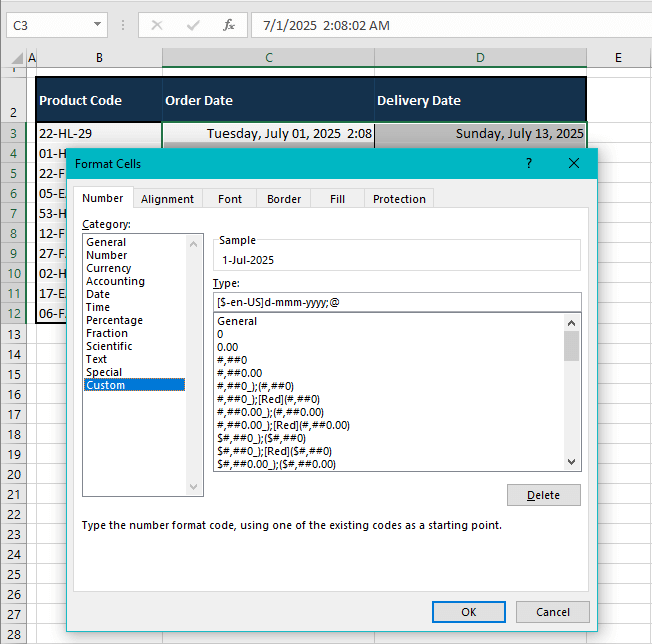Click the Order Date header cell
This screenshot has height=644, width=652.
click(x=269, y=100)
